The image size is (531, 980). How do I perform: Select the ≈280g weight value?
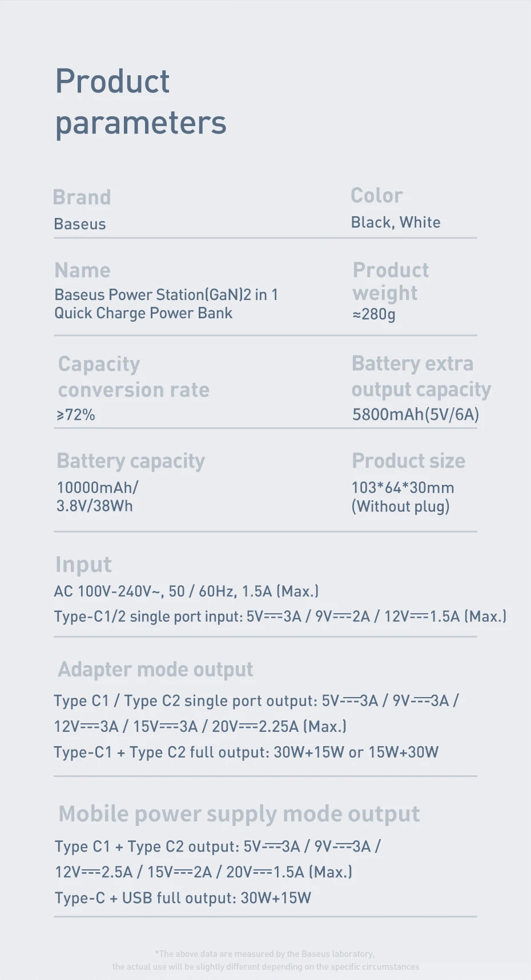coord(373,314)
